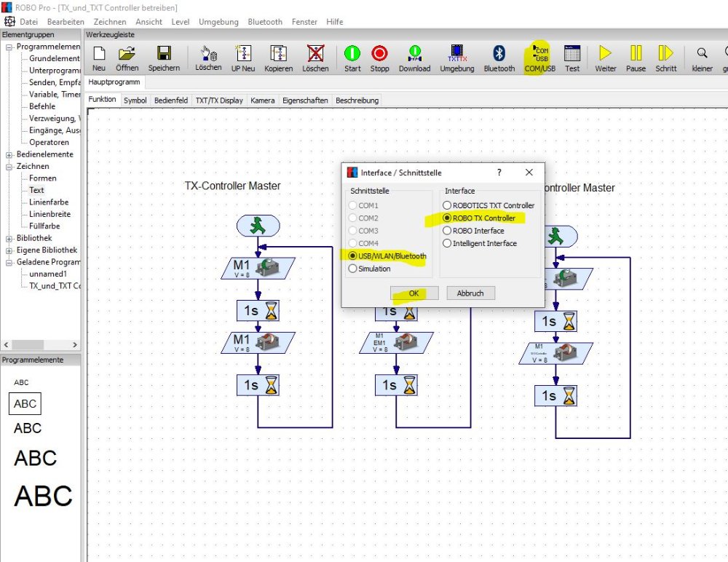728x562 pixels.
Task: Open the Datei menu
Action: (x=29, y=22)
